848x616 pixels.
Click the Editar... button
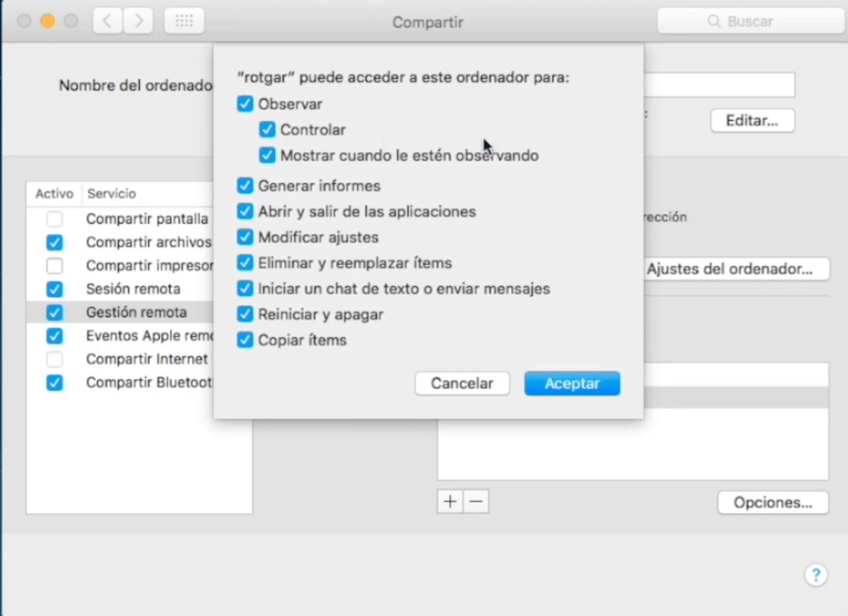(x=752, y=121)
